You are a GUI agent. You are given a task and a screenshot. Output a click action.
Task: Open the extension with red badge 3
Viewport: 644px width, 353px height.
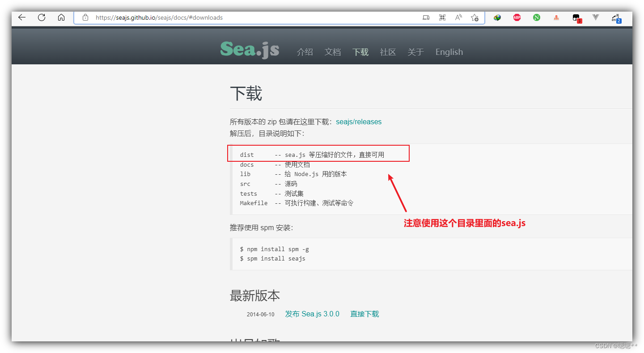point(577,18)
